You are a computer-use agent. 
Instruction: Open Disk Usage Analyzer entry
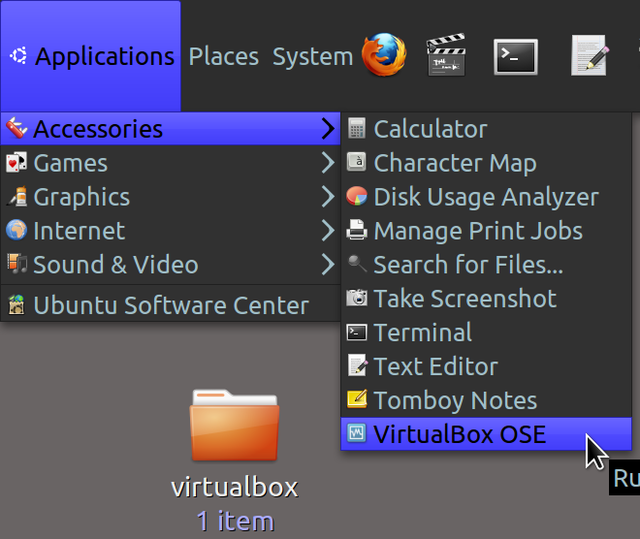(x=486, y=196)
